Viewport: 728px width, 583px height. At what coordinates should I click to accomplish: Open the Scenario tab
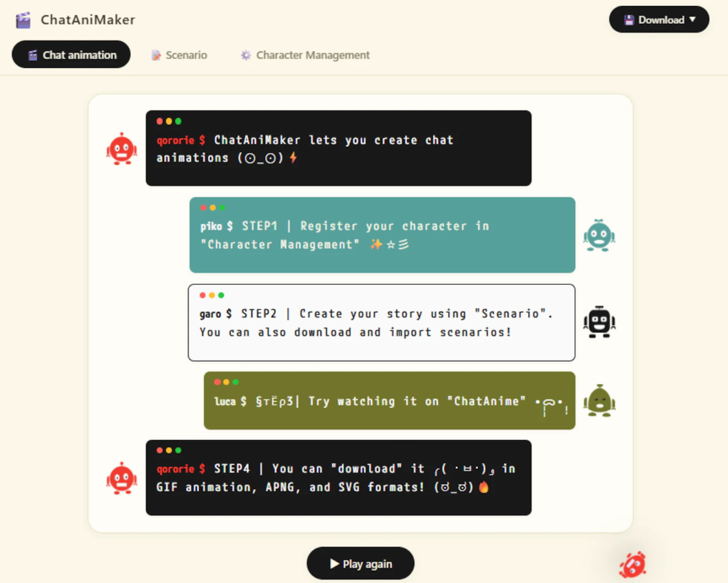tap(179, 55)
